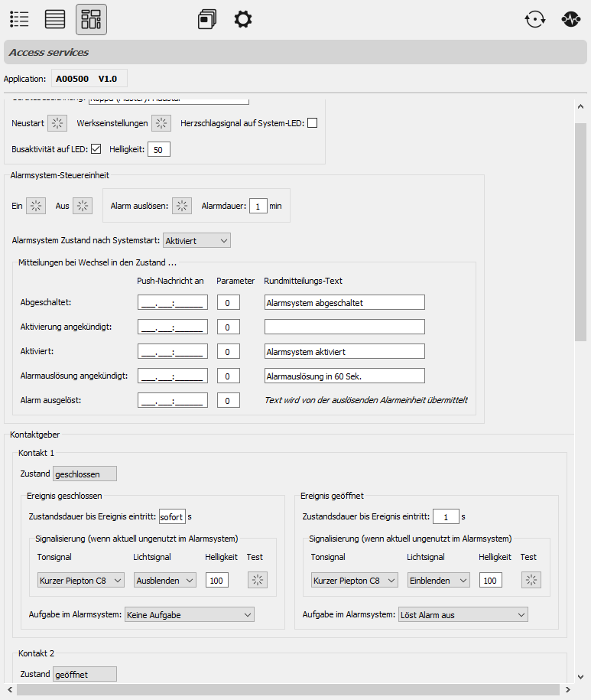Image resolution: width=591 pixels, height=700 pixels.
Task: Click Parameter field for Abgeschaltet
Action: click(x=229, y=302)
